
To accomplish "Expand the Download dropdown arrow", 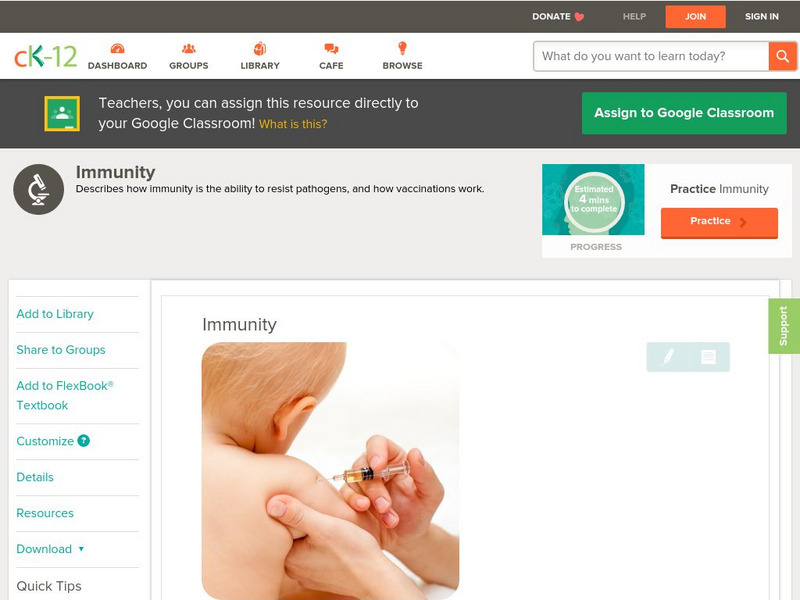I will coord(81,549).
